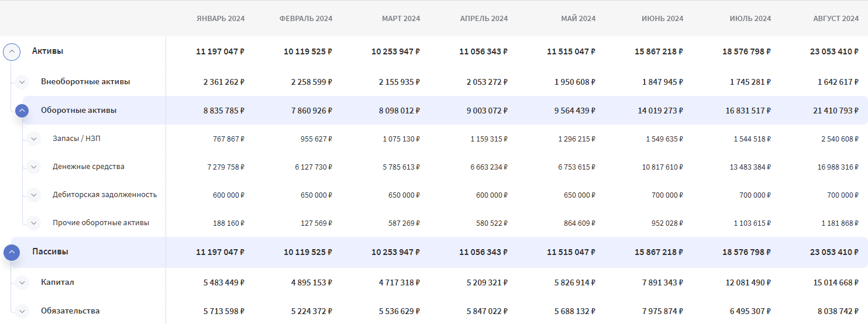Collapse the Пассивы section chevron

tap(12, 252)
